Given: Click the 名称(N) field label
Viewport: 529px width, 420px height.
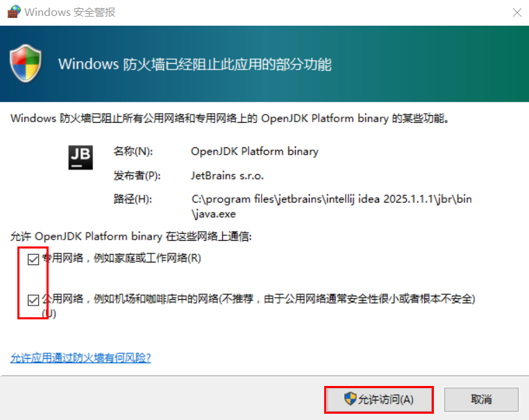Looking at the screenshot, I should point(133,151).
